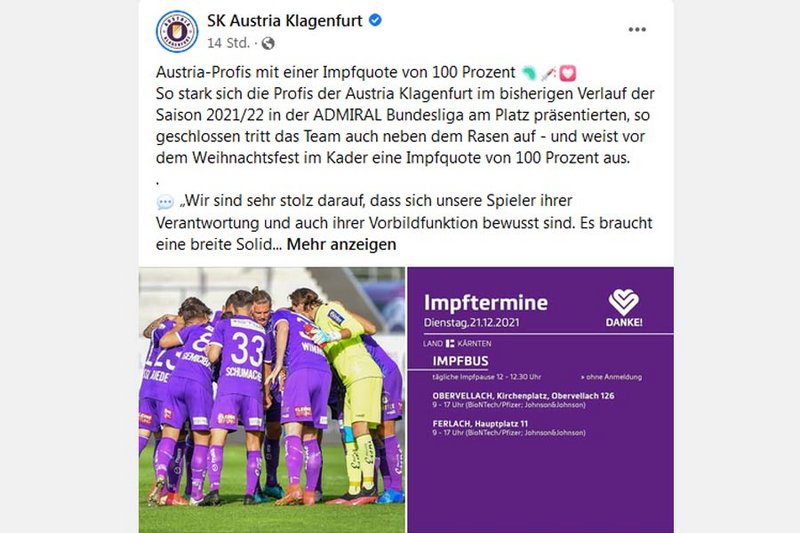Open the team huddle photo
Image resolution: width=800 pixels, height=533 pixels.
pyautogui.click(x=272, y=400)
